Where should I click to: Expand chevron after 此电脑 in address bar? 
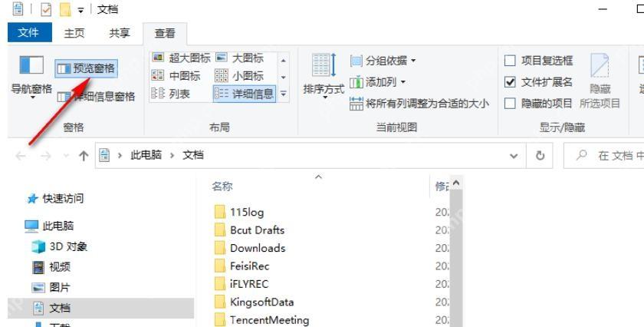(x=172, y=156)
